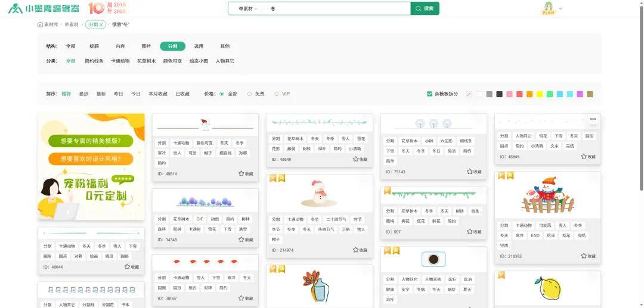Image resolution: width=644 pixels, height=308 pixels.
Task: Remove the 分割 filter tag via its X
Action: click(101, 24)
